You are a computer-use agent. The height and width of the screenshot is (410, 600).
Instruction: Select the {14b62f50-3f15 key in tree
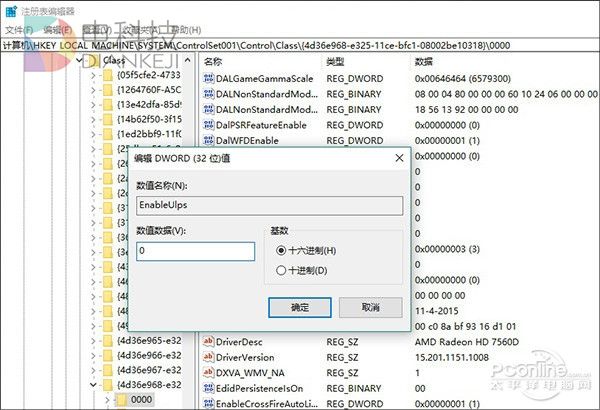tap(149, 119)
